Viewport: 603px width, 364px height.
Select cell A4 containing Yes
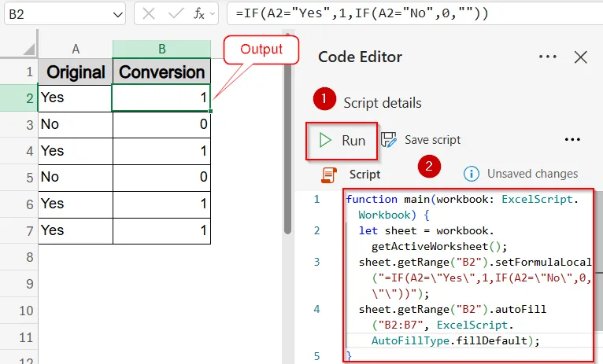tap(76, 151)
